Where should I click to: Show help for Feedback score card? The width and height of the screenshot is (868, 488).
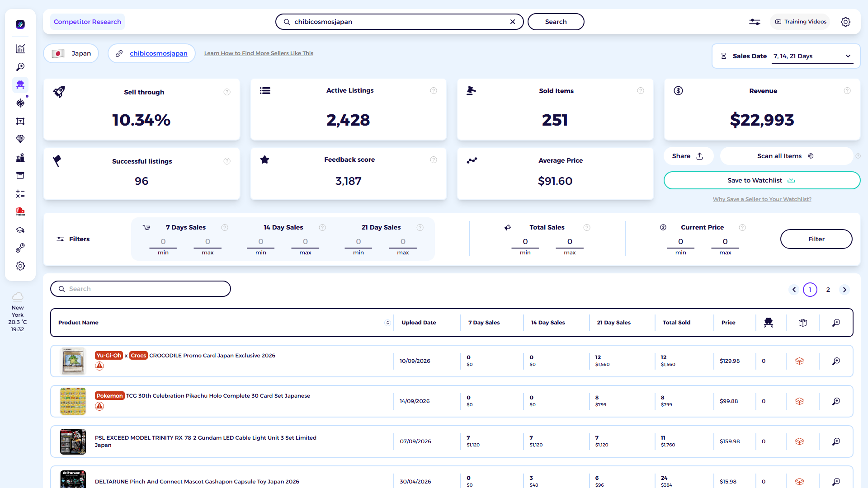tap(434, 160)
